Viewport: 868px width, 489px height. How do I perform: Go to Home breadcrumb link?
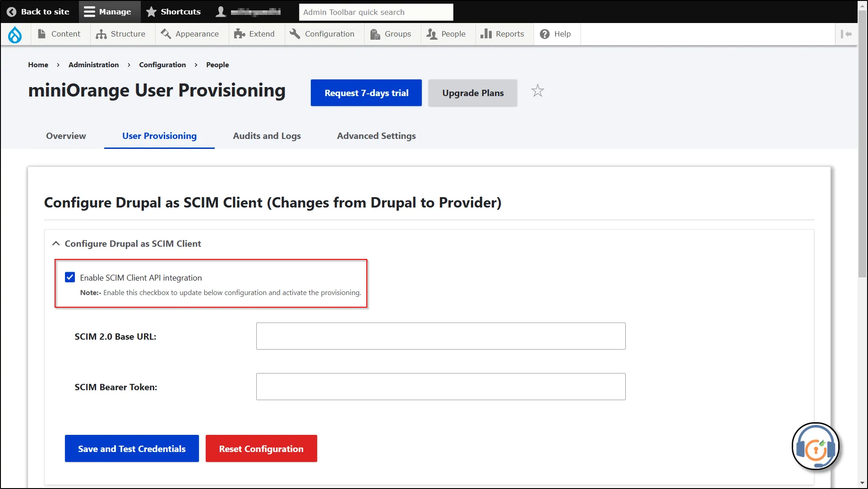tap(38, 65)
